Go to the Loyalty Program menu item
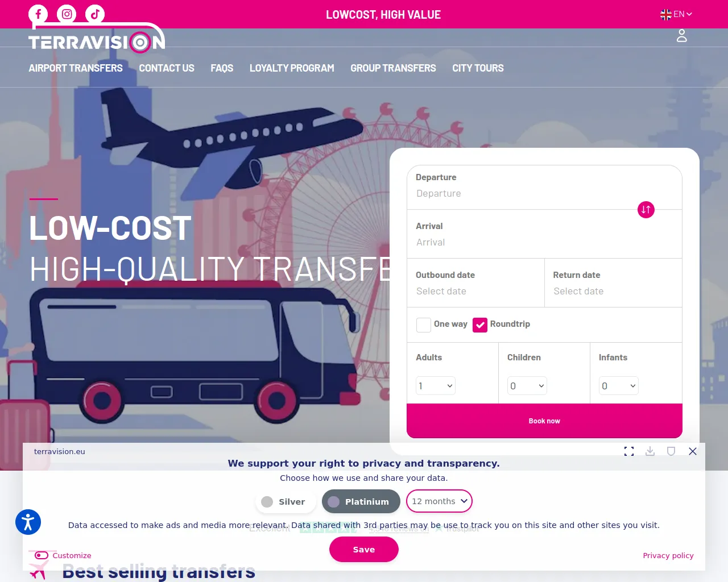This screenshot has height=582, width=728. pos(292,68)
